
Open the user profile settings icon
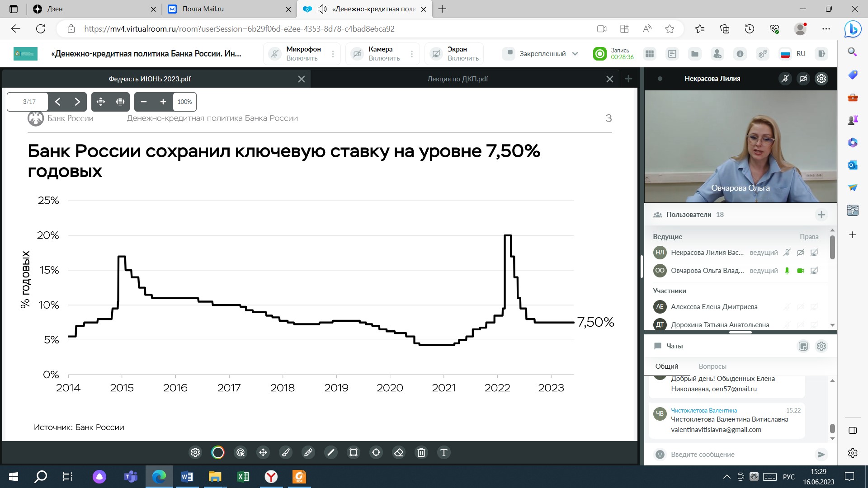click(717, 54)
